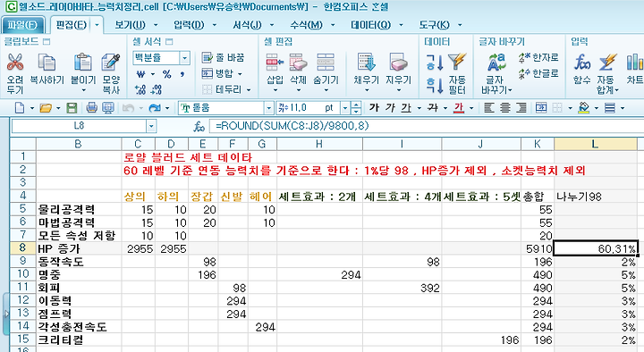Click the 붙이기 (paste) clipboard icon
This screenshot has height=352, width=644.
click(x=83, y=63)
